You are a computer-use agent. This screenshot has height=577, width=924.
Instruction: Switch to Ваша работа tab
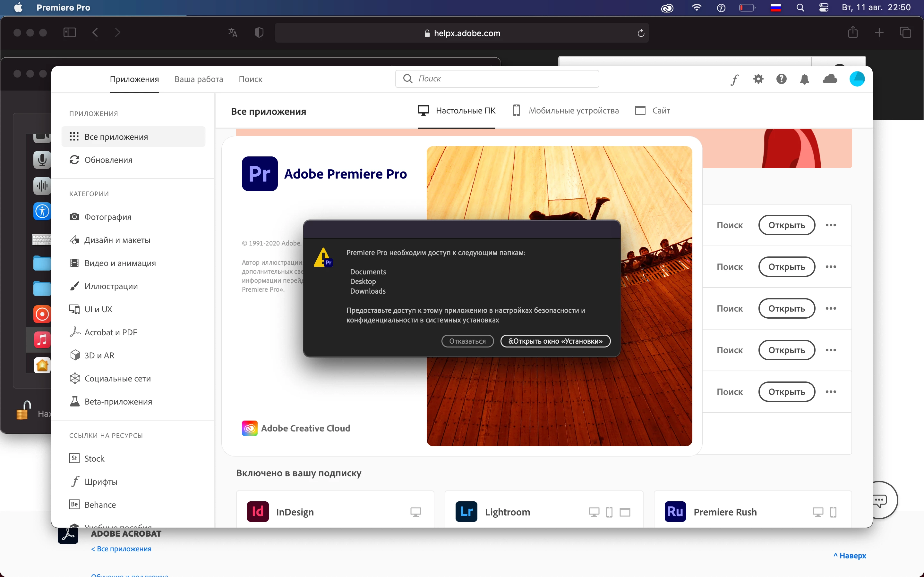(199, 79)
